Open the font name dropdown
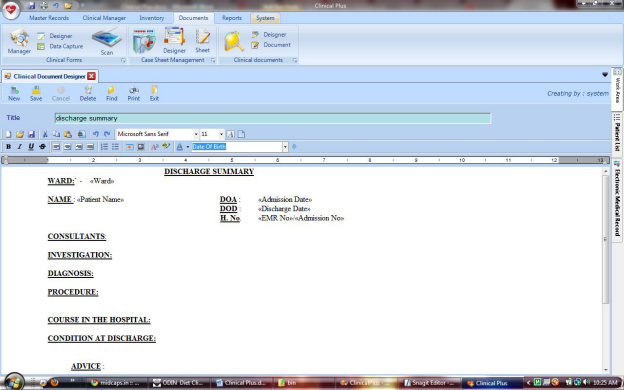The width and height of the screenshot is (624, 390). click(x=196, y=134)
